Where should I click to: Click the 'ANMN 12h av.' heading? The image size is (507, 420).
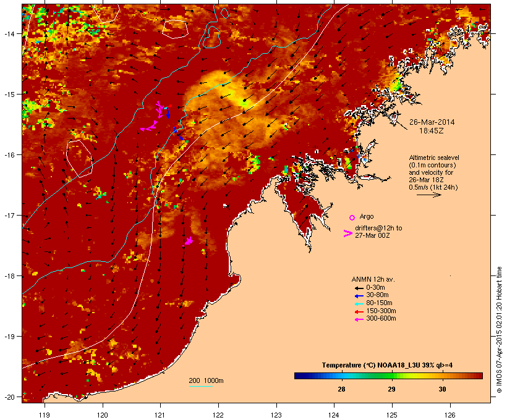373,279
